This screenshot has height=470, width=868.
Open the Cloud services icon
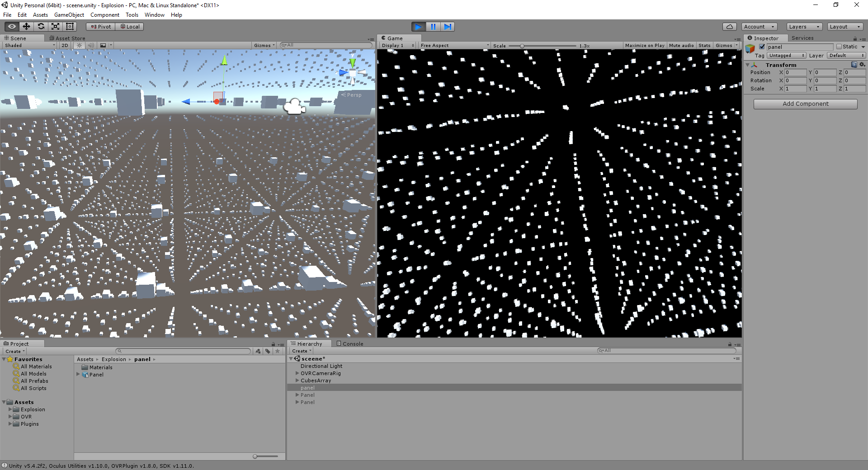(730, 27)
